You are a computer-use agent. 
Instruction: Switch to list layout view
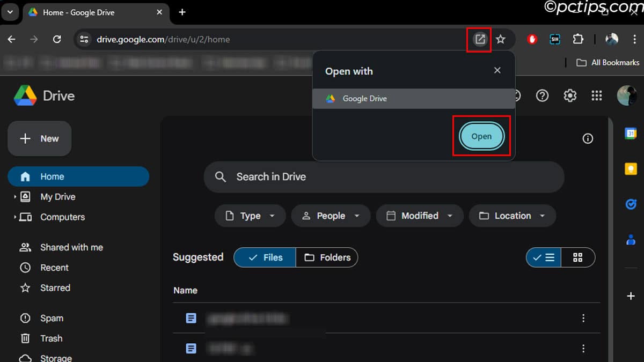coord(544,257)
